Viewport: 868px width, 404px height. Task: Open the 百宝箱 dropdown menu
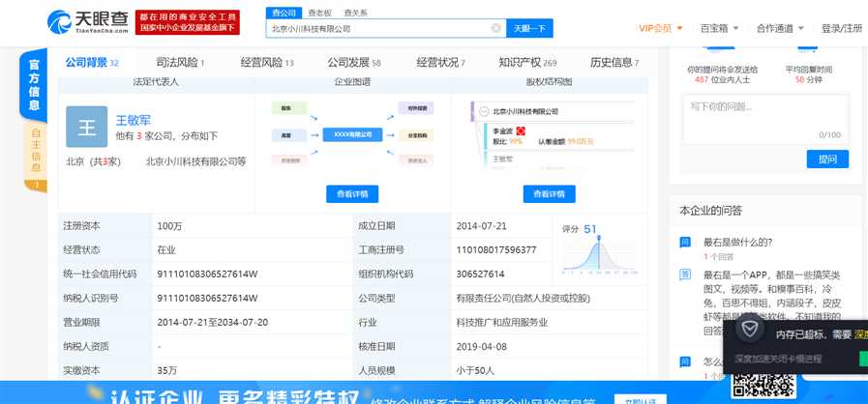coord(719,28)
